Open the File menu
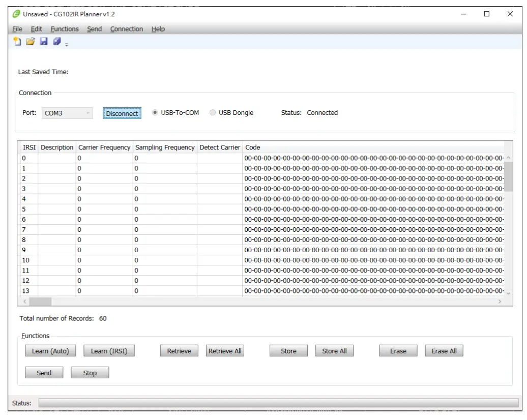This screenshot has height=420, width=527. click(x=17, y=29)
